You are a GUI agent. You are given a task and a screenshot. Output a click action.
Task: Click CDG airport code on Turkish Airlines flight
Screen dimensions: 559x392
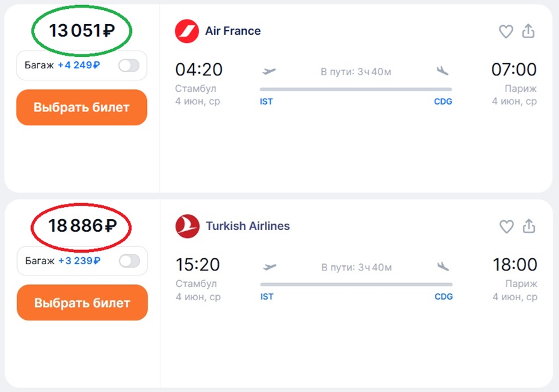coord(444,296)
